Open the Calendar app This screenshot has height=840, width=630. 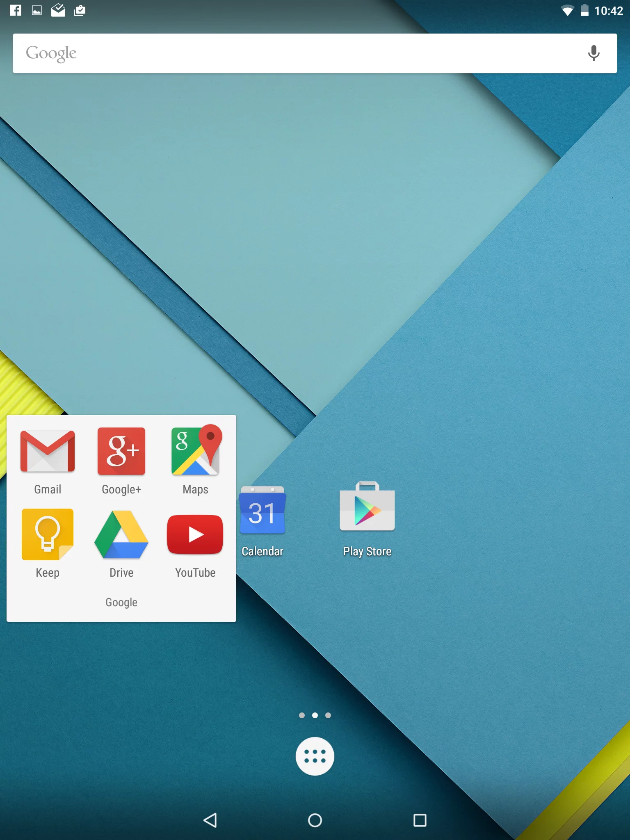click(x=262, y=510)
